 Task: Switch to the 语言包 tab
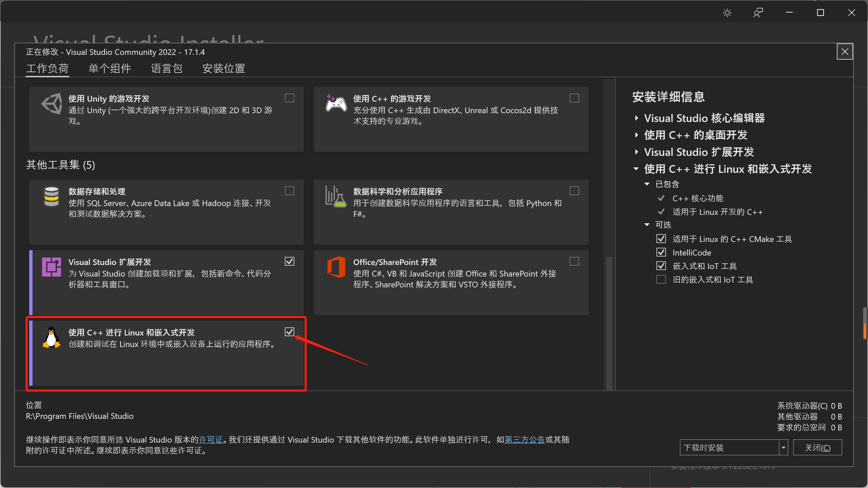pyautogui.click(x=166, y=68)
